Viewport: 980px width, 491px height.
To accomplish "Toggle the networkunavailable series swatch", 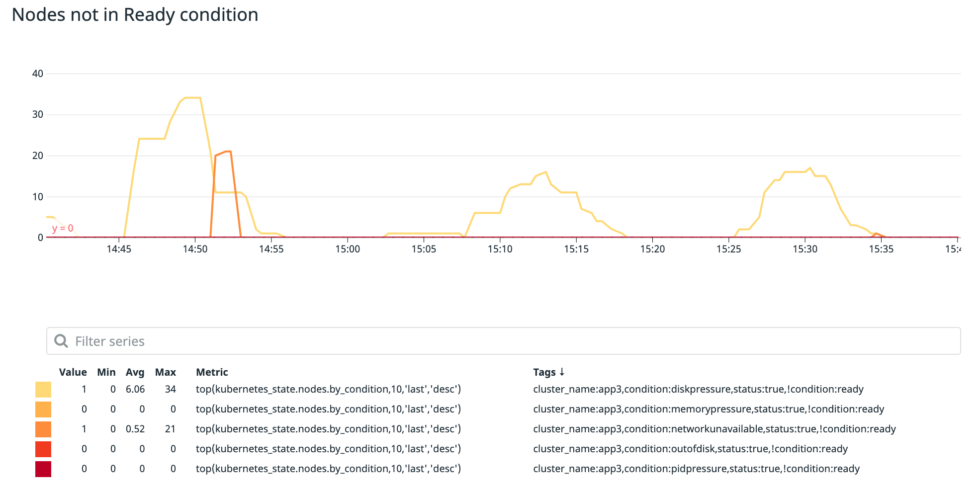I will pos(42,429).
